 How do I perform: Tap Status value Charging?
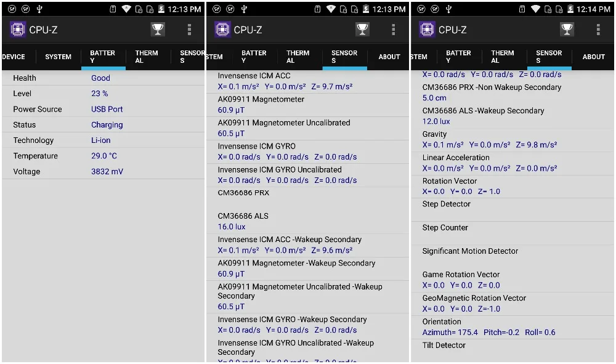click(x=107, y=125)
